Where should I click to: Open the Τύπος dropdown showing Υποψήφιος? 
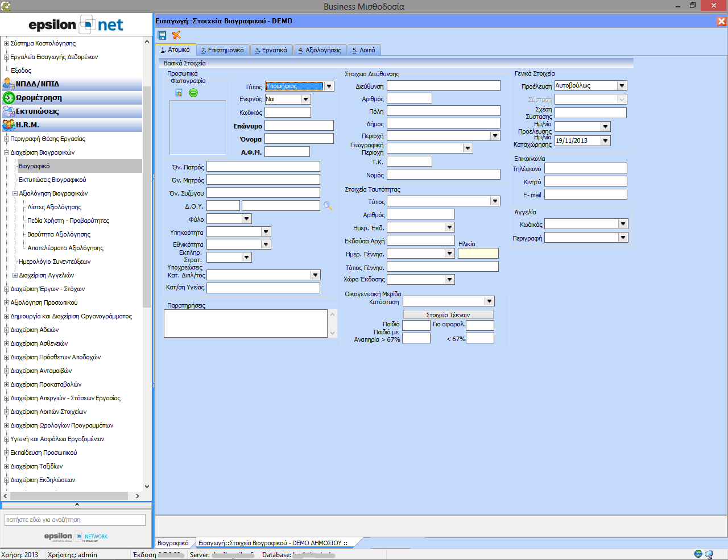coord(329,86)
